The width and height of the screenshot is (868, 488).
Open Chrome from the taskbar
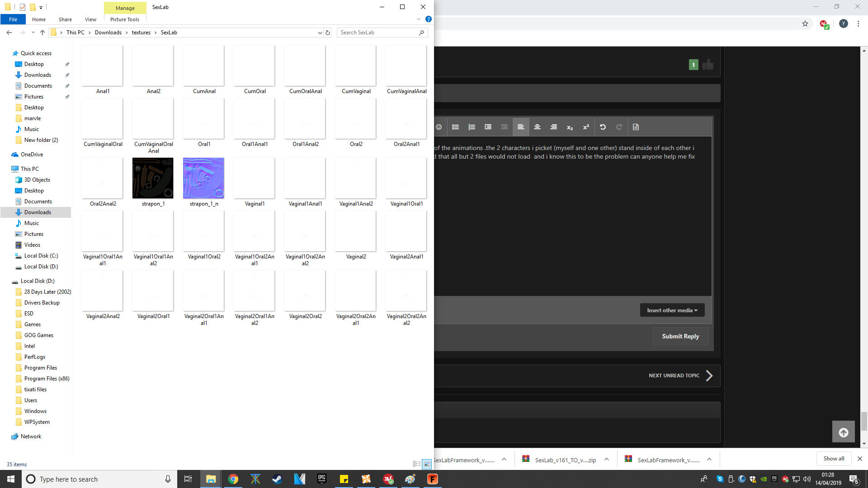[233, 479]
